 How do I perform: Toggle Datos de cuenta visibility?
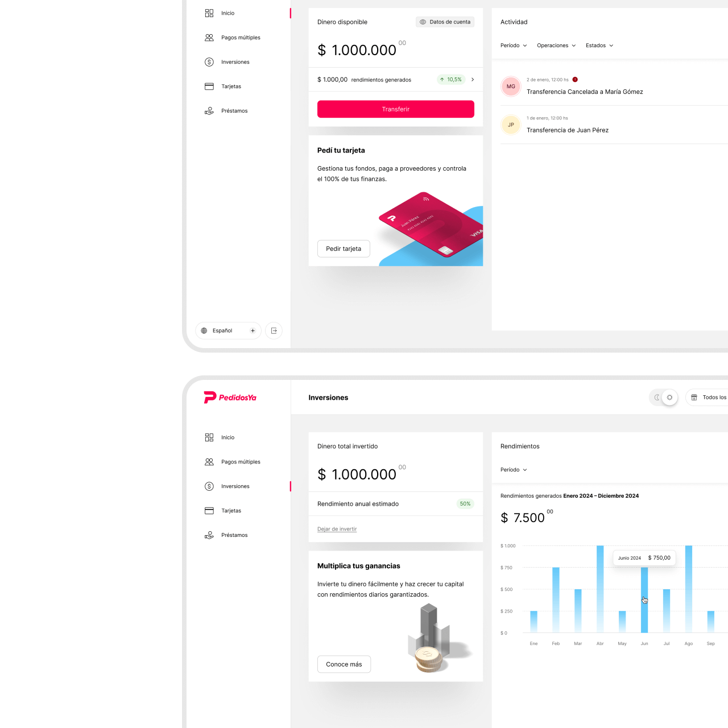[x=445, y=22]
